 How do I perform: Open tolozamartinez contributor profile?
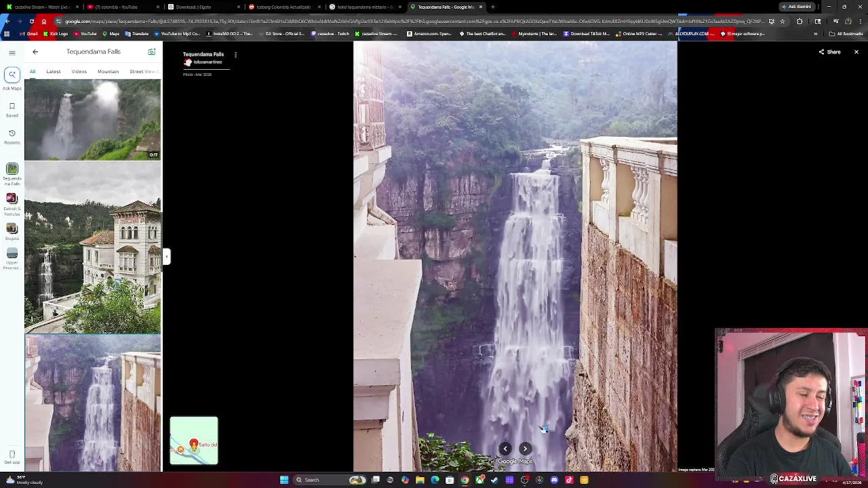(x=203, y=62)
